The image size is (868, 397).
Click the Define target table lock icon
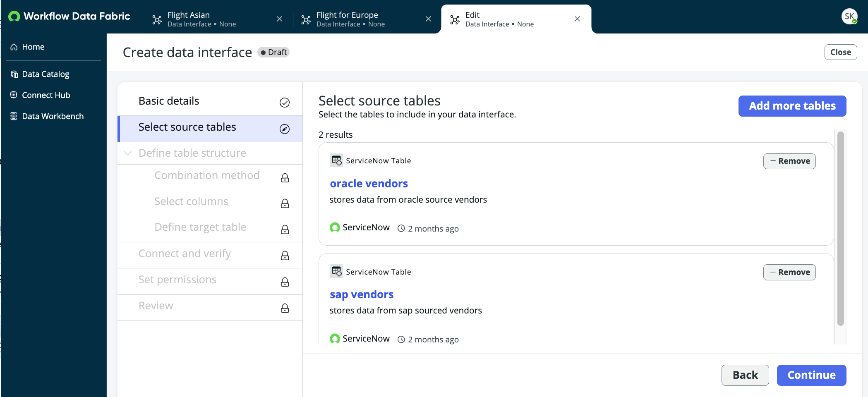click(285, 230)
